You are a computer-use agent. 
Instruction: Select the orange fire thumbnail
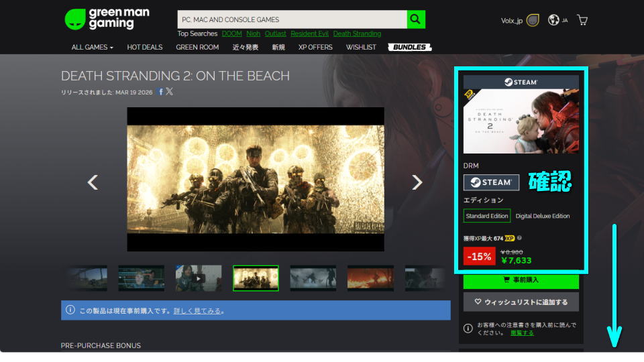point(370,278)
